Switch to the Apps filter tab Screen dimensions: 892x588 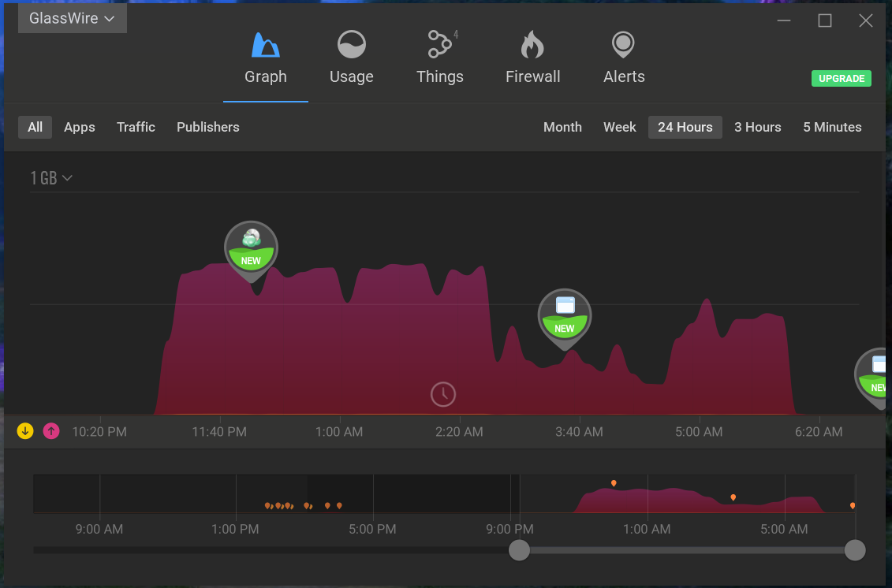(80, 128)
